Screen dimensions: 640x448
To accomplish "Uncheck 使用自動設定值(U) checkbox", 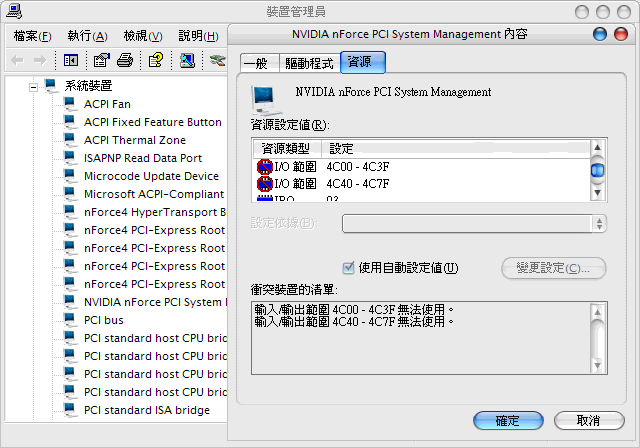I will coord(349,268).
